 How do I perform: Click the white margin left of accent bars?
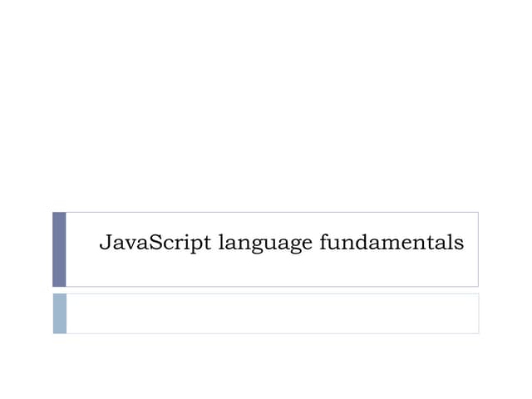[25, 274]
